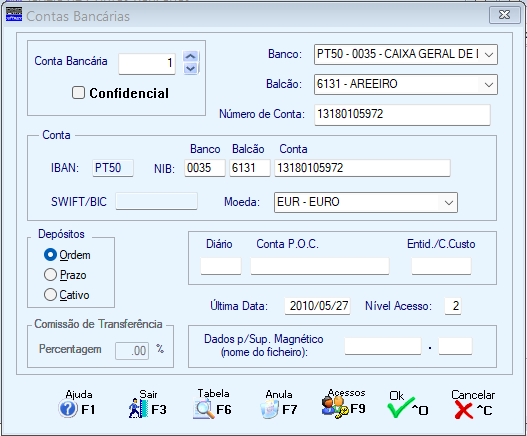Select the Prazo deposit radio button
Screen dimensions: 527x436
click(x=50, y=275)
